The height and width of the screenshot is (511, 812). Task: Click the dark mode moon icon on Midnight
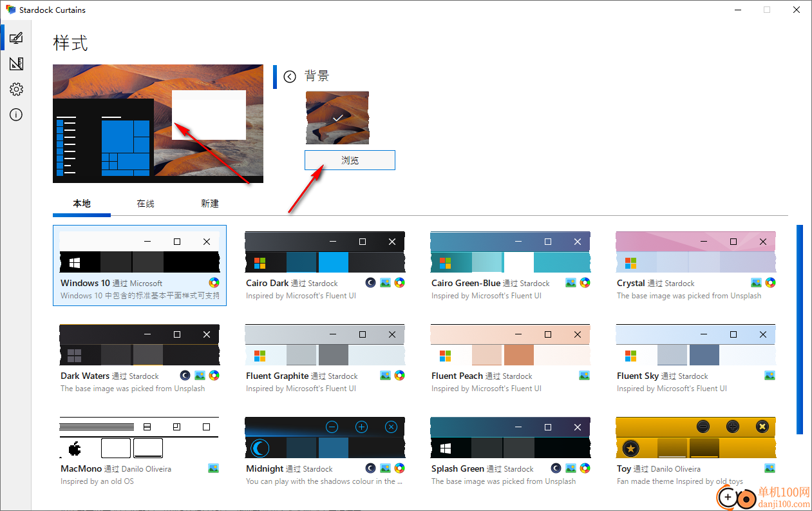[x=370, y=468]
